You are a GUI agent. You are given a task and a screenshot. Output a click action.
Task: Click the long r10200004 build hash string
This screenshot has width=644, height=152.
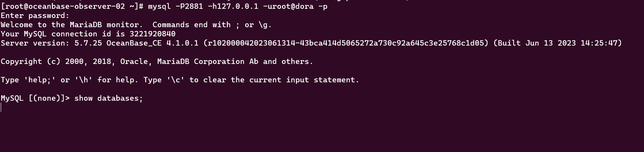tap(346, 43)
